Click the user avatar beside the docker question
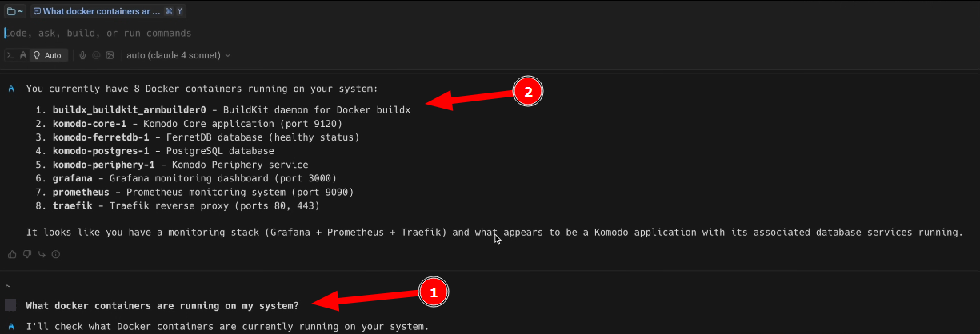This screenshot has width=980, height=334. point(10,305)
